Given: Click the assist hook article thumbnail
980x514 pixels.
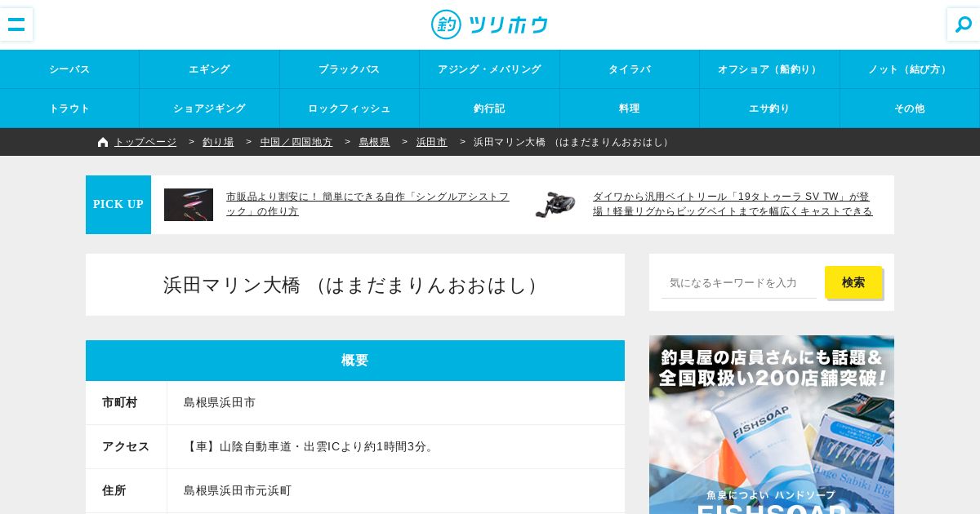Looking at the screenshot, I should 189,205.
